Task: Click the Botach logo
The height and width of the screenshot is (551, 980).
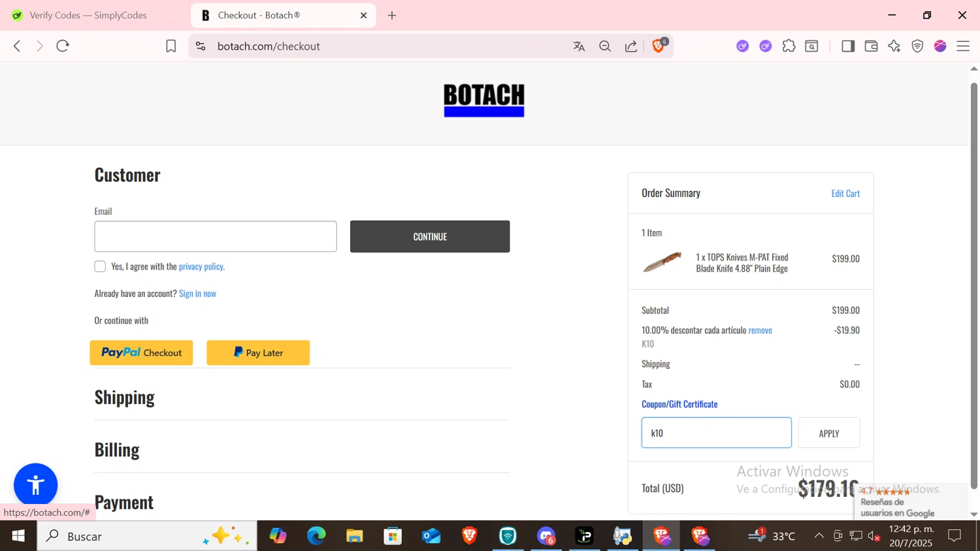Action: click(x=484, y=100)
